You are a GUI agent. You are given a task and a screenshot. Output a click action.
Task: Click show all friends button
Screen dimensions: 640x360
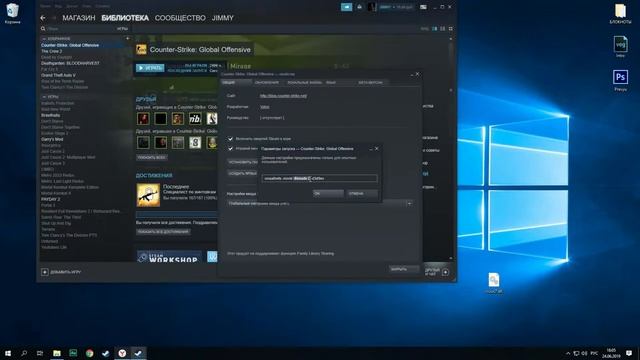click(x=151, y=157)
